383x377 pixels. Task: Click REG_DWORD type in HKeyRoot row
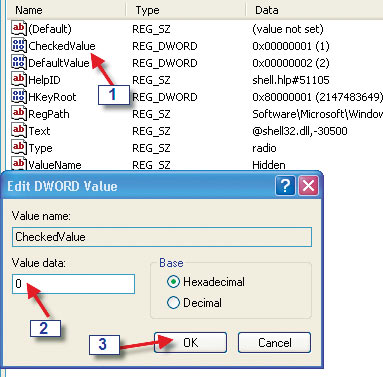(x=165, y=97)
